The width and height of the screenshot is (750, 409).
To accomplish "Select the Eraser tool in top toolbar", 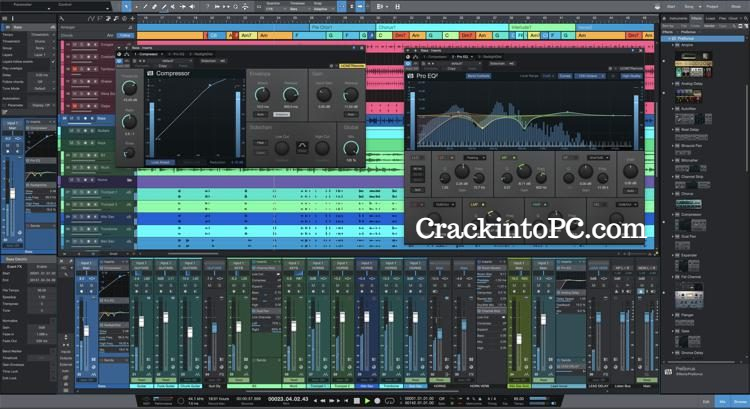I will tap(154, 6).
